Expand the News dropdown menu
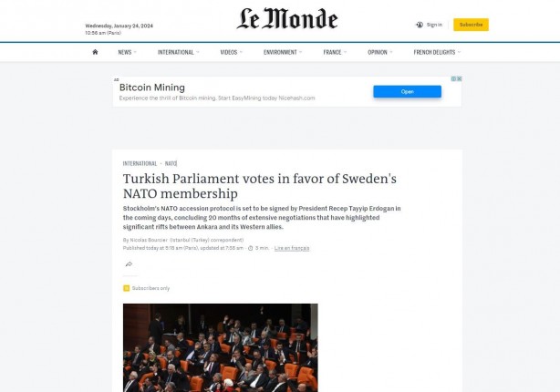This screenshot has height=392, width=560. coord(127,52)
